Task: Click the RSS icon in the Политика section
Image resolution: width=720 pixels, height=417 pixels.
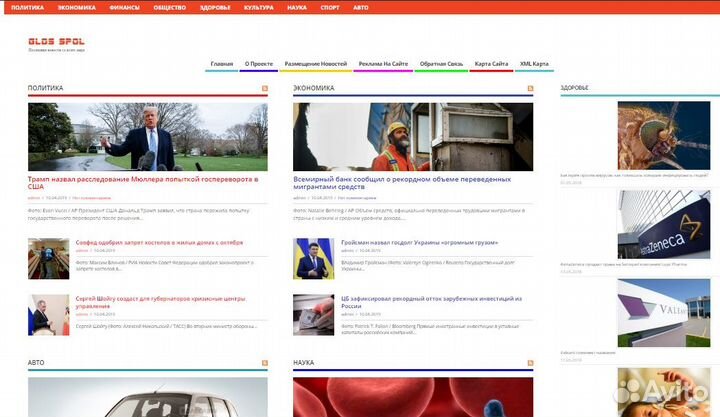Action: [x=264, y=88]
